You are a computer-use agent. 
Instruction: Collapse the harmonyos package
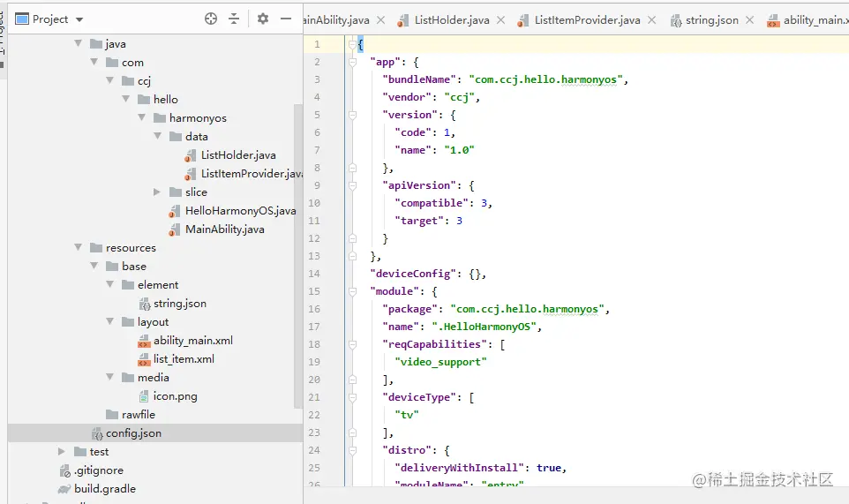142,117
